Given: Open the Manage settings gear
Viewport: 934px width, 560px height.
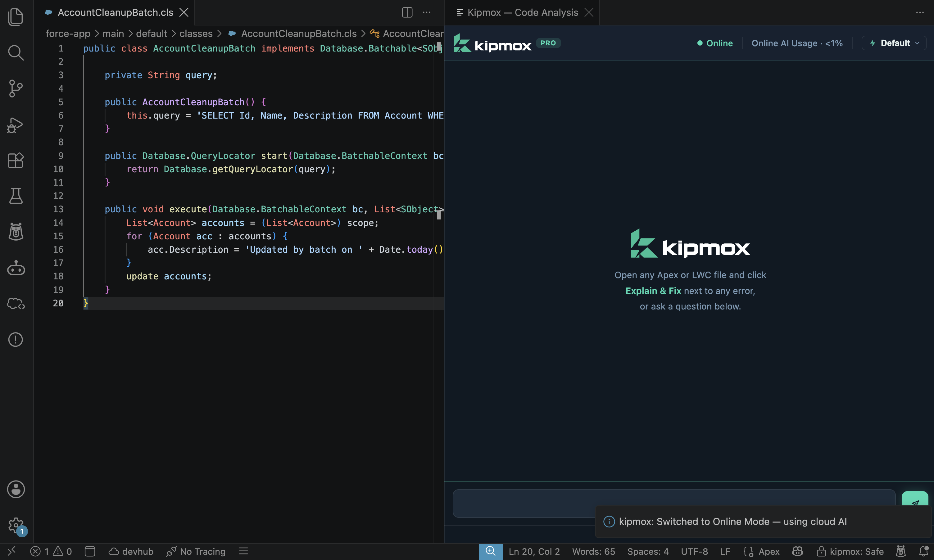Looking at the screenshot, I should click(x=16, y=525).
